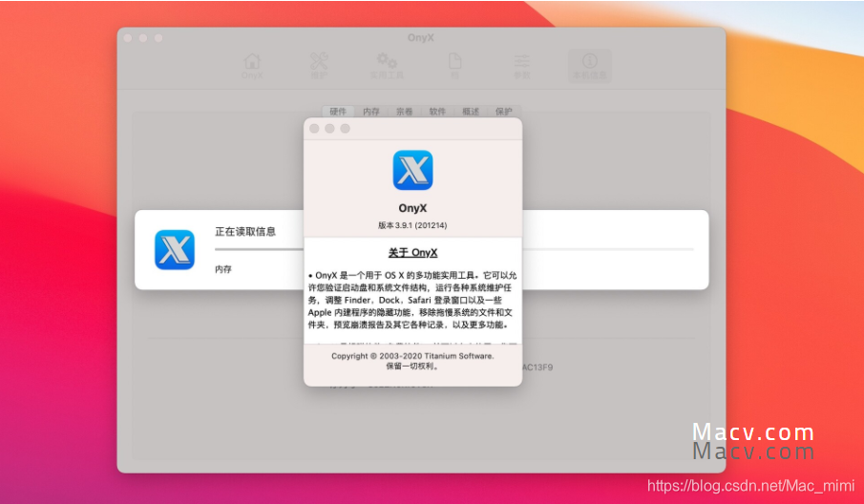Open the 本机信息 info toolbar icon

590,66
